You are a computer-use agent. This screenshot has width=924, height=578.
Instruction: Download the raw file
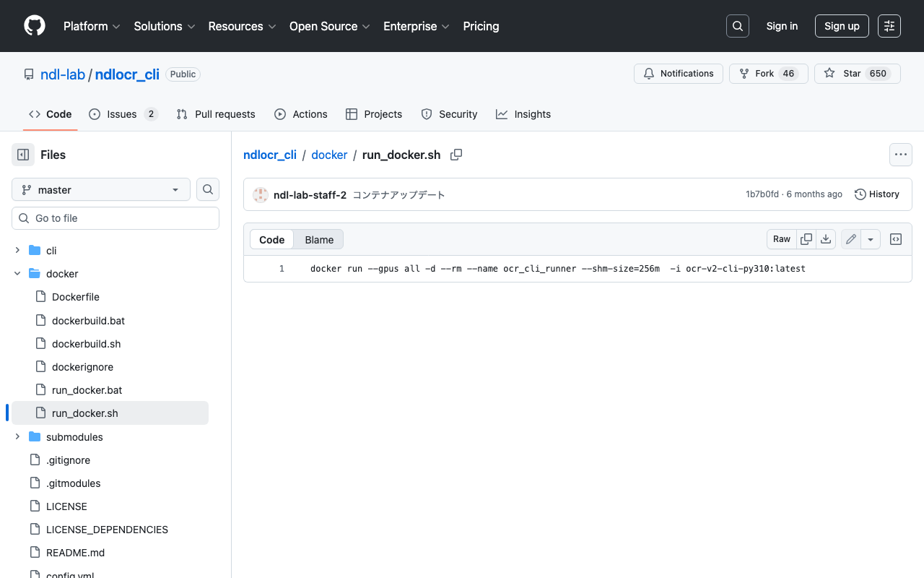click(826, 238)
